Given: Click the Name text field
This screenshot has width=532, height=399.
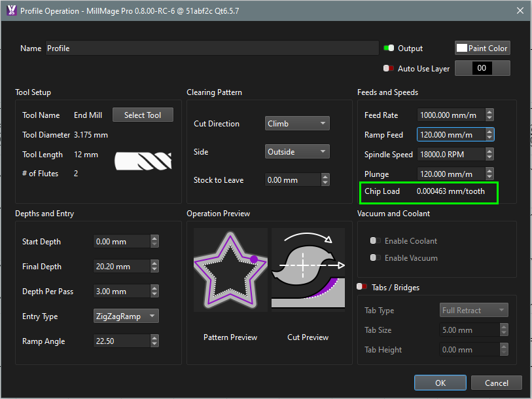Looking at the screenshot, I should 211,48.
